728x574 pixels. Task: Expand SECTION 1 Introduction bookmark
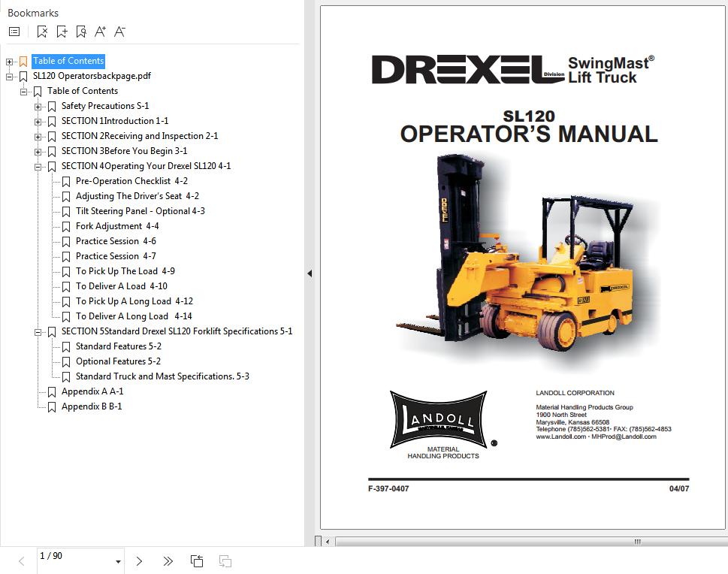coord(38,122)
